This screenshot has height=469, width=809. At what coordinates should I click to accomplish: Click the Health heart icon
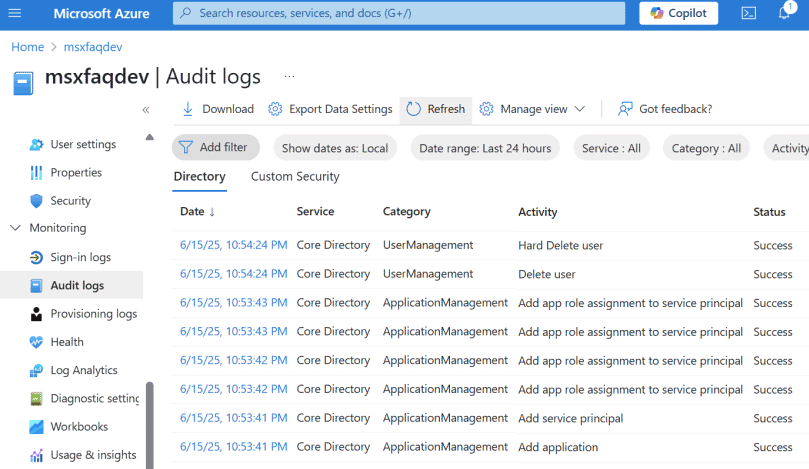point(36,342)
